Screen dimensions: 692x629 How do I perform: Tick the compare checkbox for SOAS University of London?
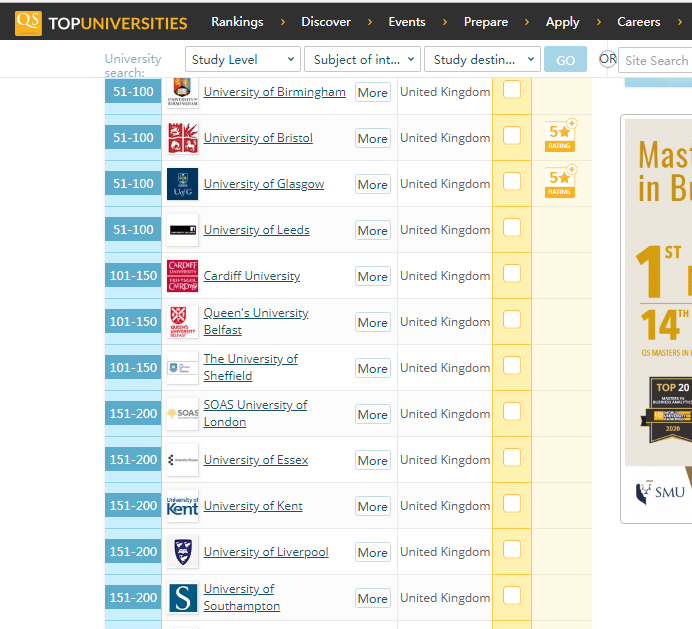tap(512, 411)
